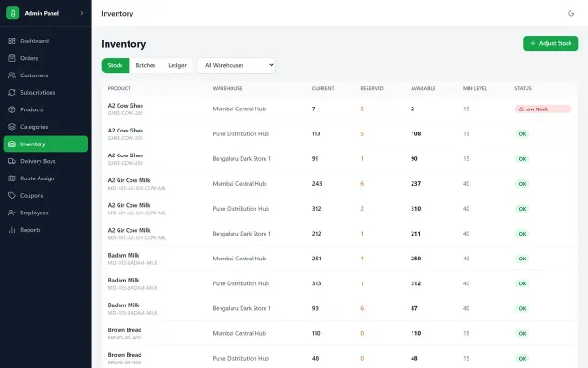Select A2 Cow Ghee at Mumbai Central Hub
Screen dimensions: 588x368
coord(339,109)
